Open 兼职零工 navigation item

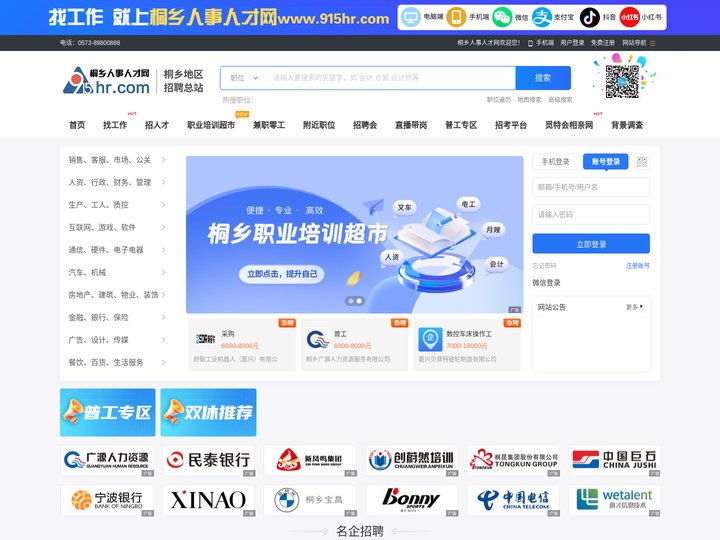click(x=269, y=125)
